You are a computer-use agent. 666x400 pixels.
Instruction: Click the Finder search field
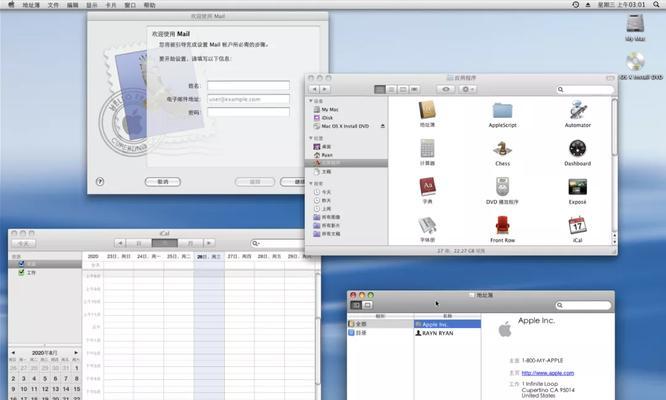click(585, 89)
